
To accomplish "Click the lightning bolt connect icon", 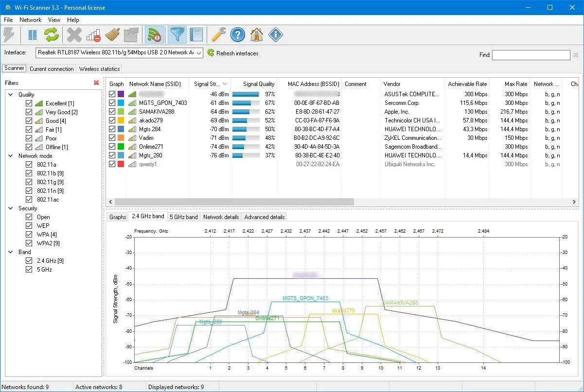I will (9, 34).
